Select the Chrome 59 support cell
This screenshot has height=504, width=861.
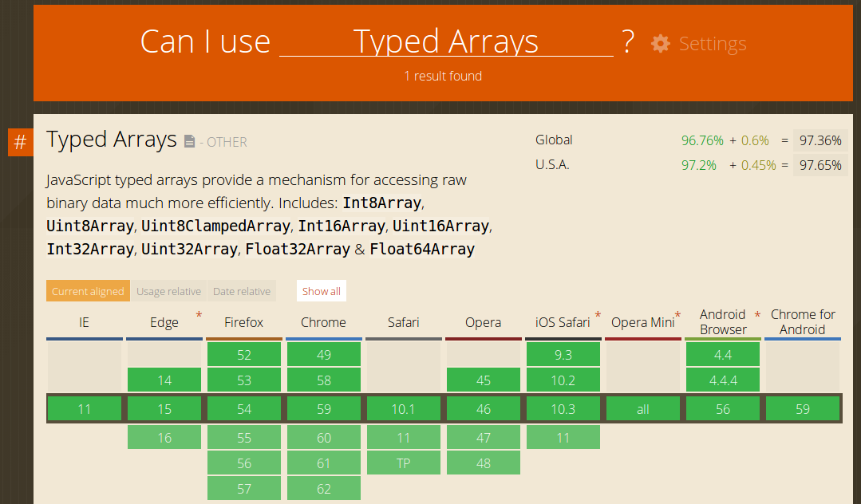coord(323,409)
